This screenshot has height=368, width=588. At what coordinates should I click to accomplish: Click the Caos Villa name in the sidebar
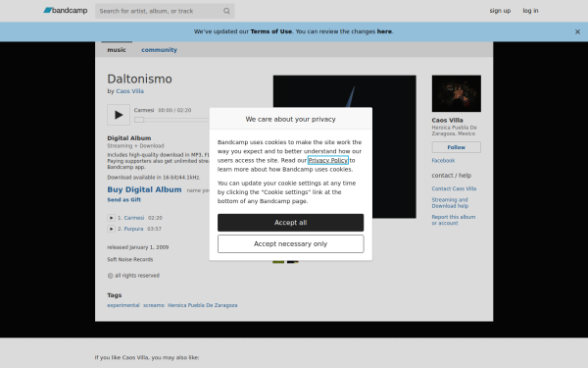coord(448,120)
